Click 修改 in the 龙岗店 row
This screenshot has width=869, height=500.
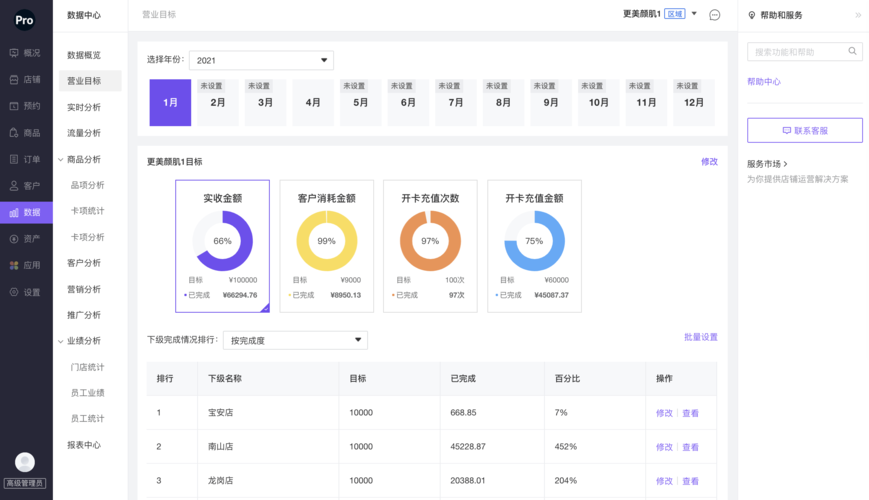coord(664,481)
